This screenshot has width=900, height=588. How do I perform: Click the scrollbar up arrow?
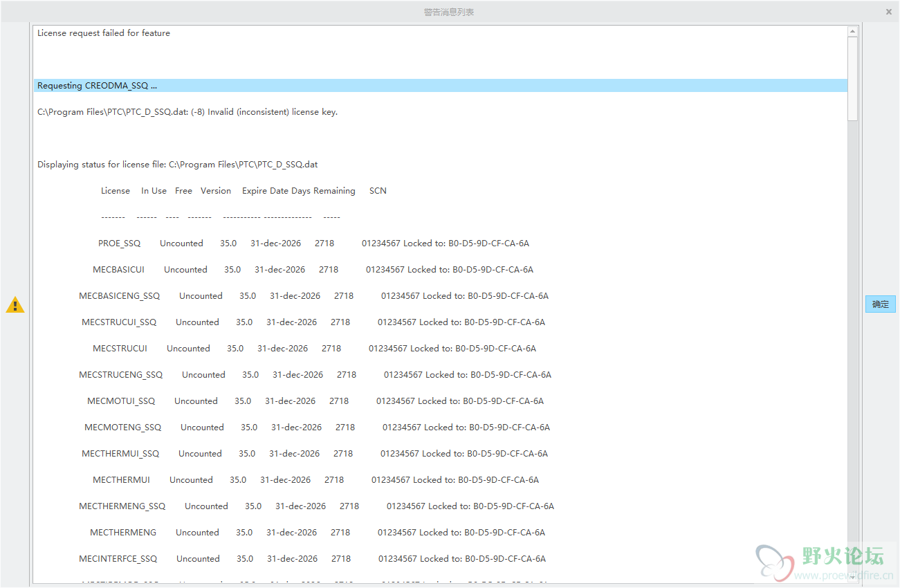[x=853, y=31]
